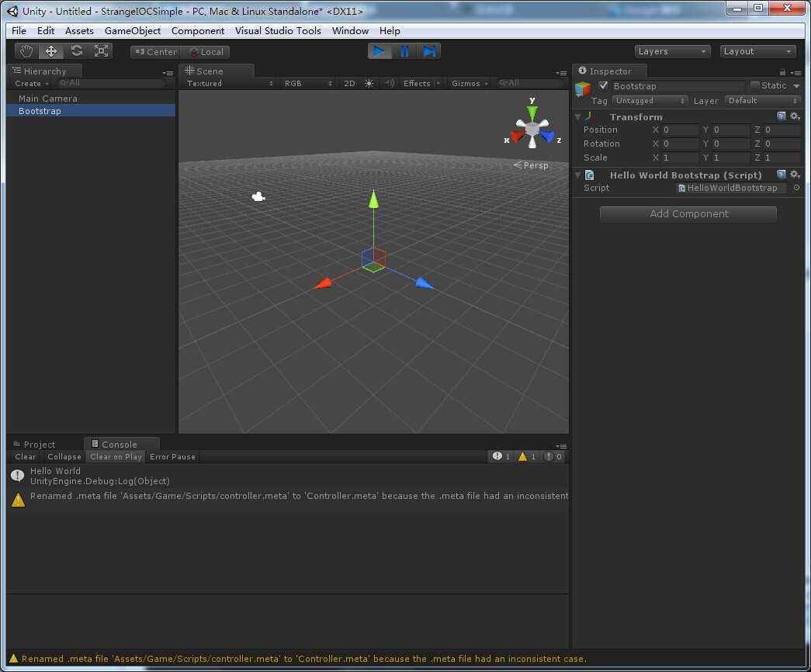Click the Bootstrap name field

[x=678, y=86]
